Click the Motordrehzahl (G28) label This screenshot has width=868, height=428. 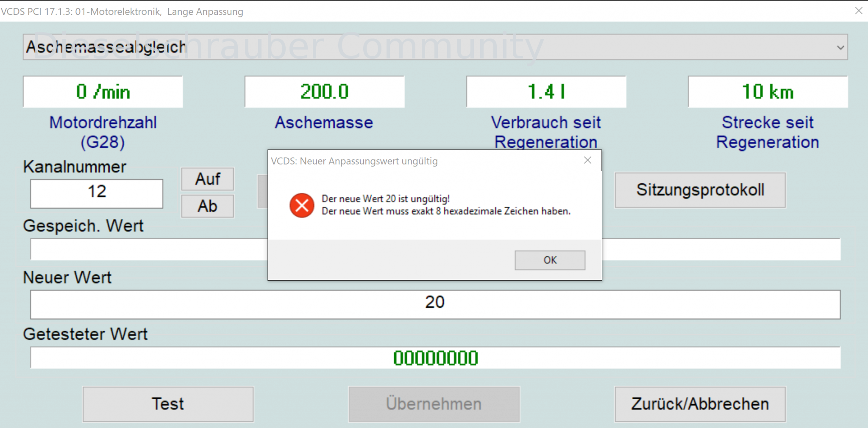(103, 132)
